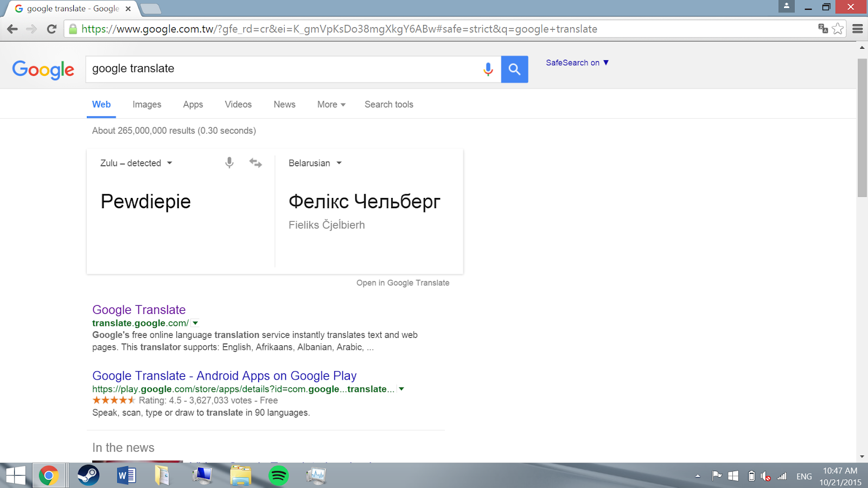Reload the page with refresh icon

click(52, 29)
